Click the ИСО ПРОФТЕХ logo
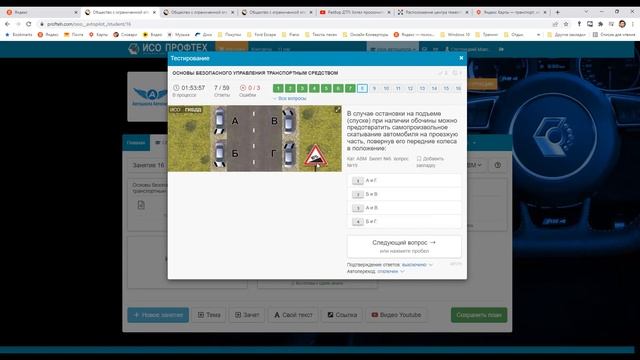 click(168, 49)
